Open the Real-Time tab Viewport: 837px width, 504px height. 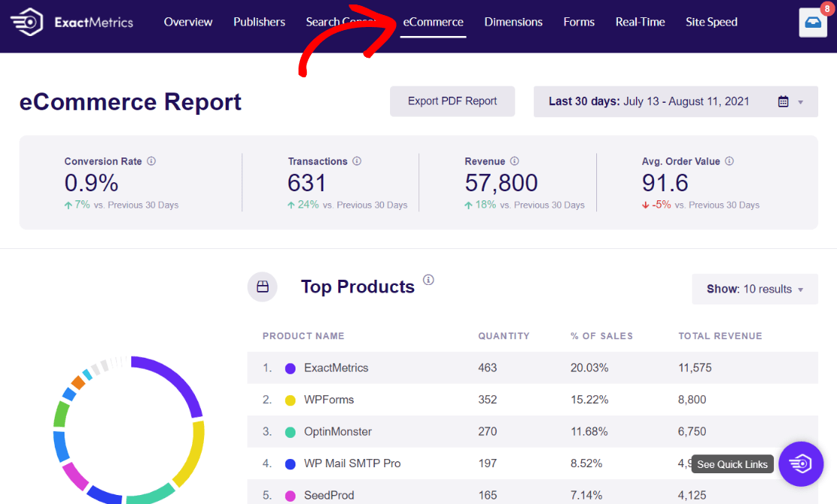pyautogui.click(x=640, y=22)
